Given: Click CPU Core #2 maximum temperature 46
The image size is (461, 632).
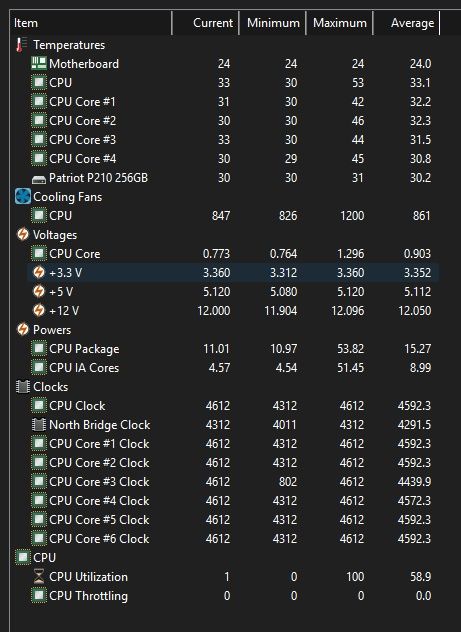Looking at the screenshot, I should 357,121.
